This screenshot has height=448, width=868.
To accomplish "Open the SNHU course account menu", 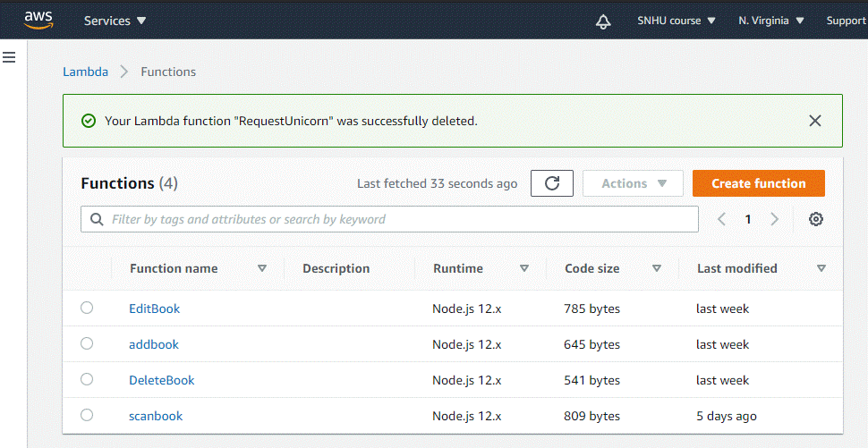I will tap(676, 21).
